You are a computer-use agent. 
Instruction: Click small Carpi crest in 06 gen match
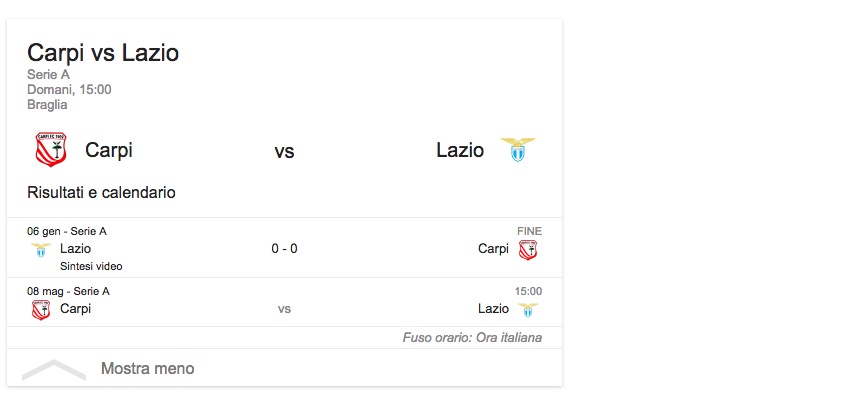coord(528,249)
